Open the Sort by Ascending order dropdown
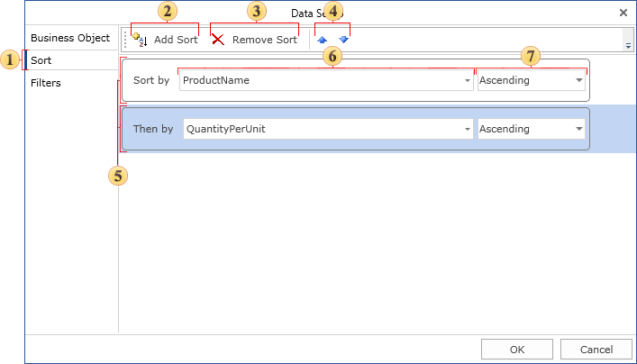This screenshot has width=637, height=364. point(578,81)
